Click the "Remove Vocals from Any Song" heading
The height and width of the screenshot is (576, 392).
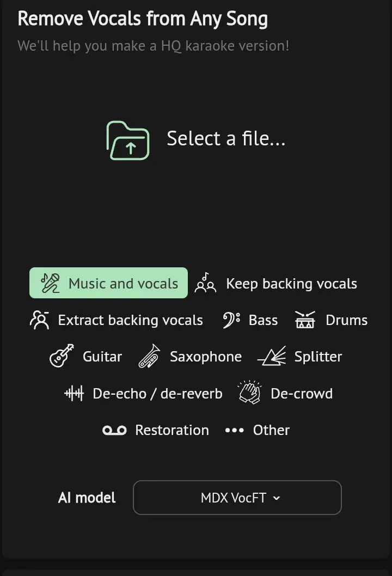tap(143, 19)
